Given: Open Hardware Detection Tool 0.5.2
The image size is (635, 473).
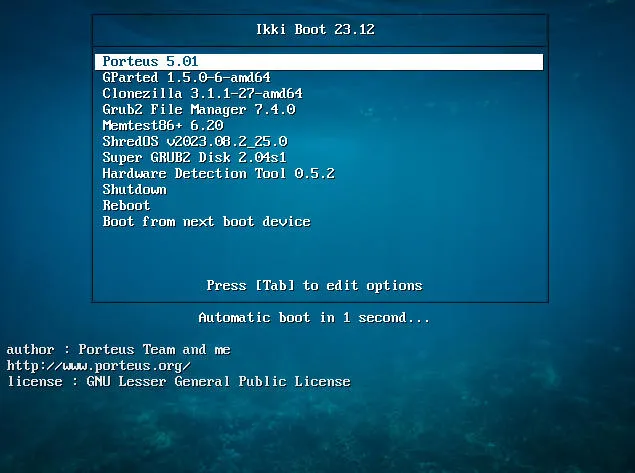Looking at the screenshot, I should coord(218,174).
